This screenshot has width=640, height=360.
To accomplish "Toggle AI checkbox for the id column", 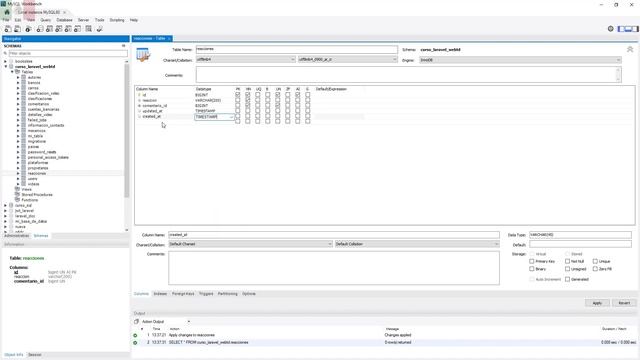I will click(x=298, y=95).
